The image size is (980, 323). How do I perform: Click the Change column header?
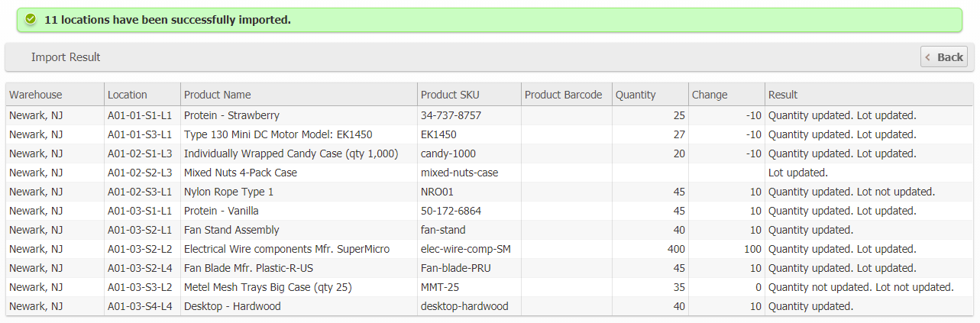[710, 95]
